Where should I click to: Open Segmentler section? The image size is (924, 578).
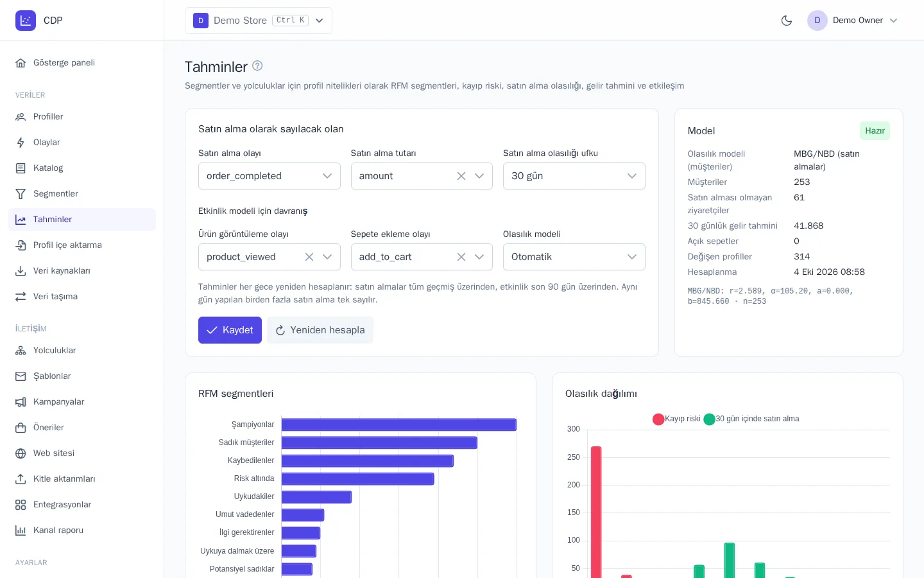(82, 194)
